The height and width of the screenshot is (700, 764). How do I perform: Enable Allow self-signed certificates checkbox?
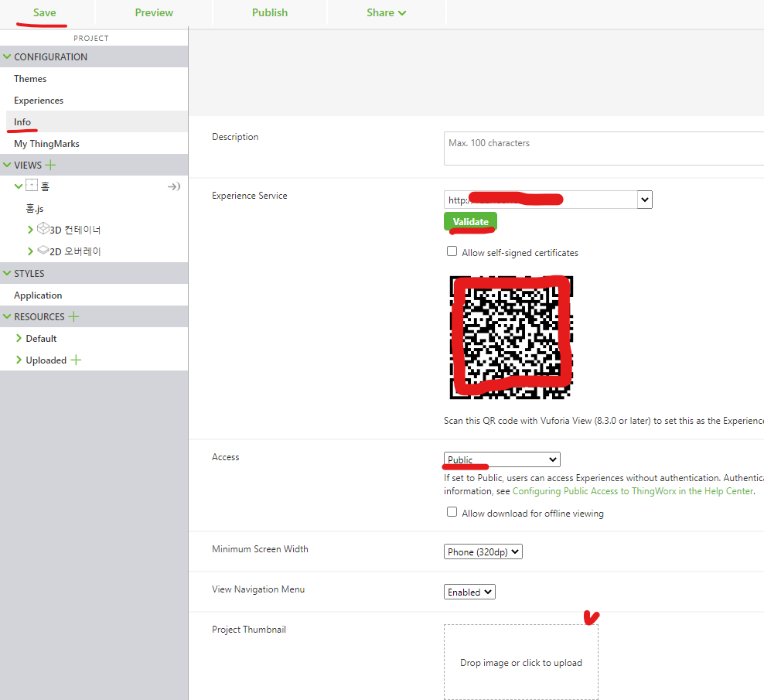tap(452, 251)
